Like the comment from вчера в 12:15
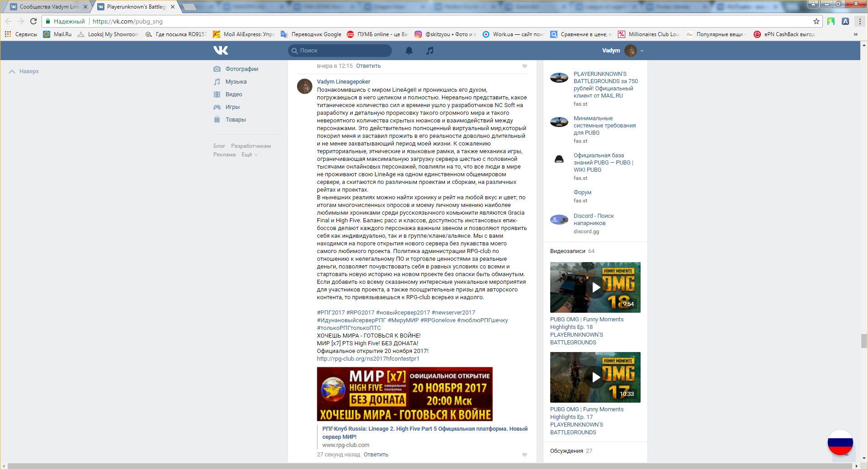The width and height of the screenshot is (868, 470). (x=524, y=66)
